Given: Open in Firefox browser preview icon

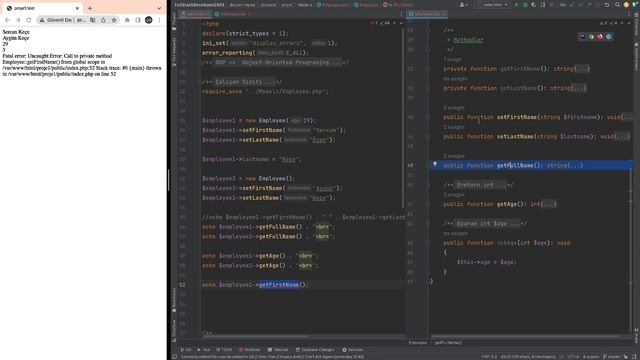Looking at the screenshot, I should pyautogui.click(x=600, y=36).
